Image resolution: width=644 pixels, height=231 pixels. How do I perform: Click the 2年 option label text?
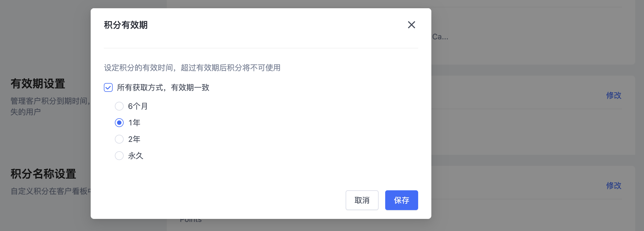(x=134, y=139)
